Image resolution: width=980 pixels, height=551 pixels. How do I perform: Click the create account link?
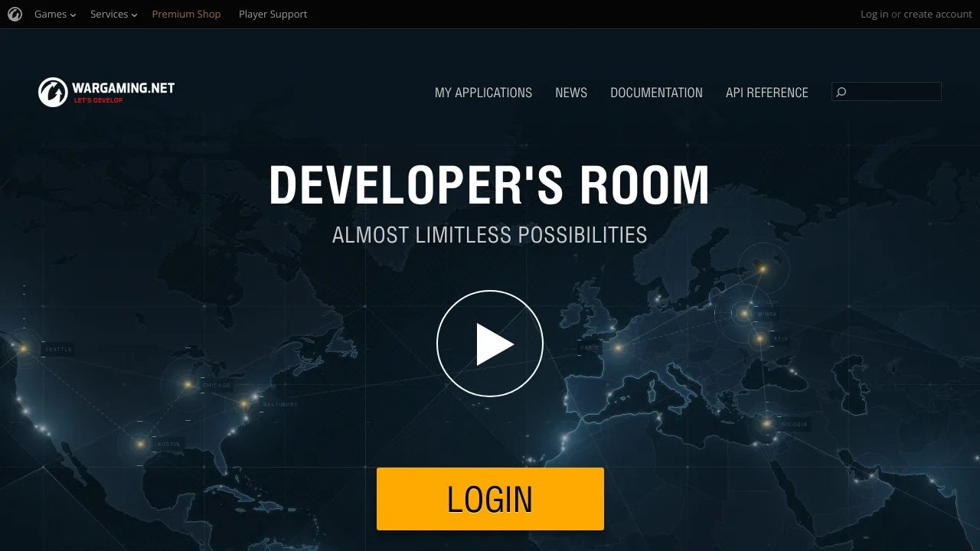[x=938, y=14]
